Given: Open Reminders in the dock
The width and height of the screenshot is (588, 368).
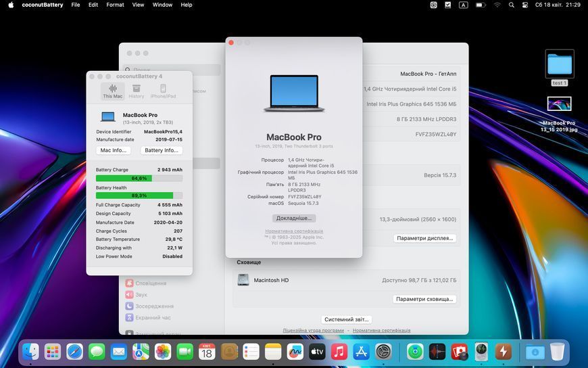Looking at the screenshot, I should [251, 352].
